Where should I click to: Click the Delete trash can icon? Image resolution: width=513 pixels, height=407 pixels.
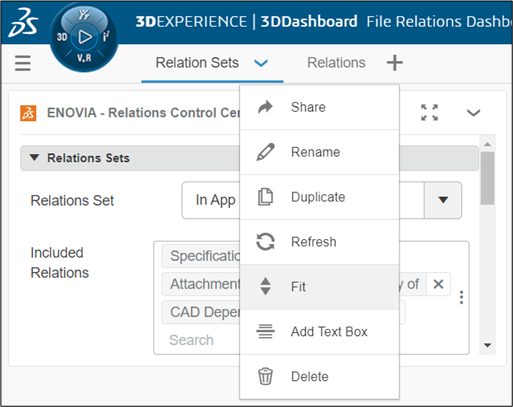point(265,376)
